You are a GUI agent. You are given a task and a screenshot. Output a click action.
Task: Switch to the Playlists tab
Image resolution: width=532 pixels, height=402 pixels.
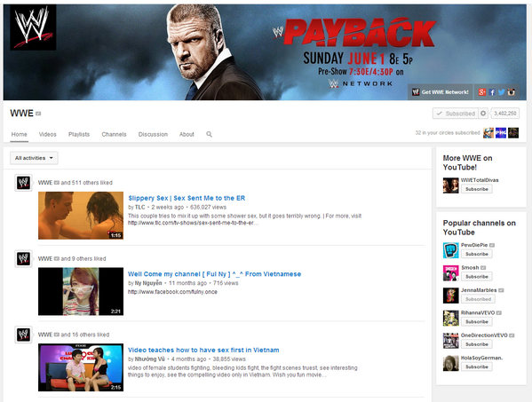pos(79,134)
